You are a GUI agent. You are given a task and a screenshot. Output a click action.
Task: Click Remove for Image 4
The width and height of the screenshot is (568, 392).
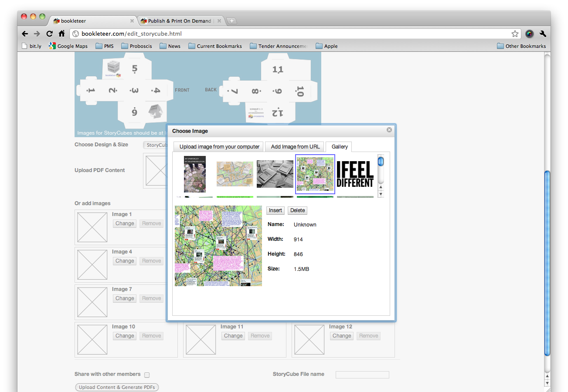coord(152,261)
